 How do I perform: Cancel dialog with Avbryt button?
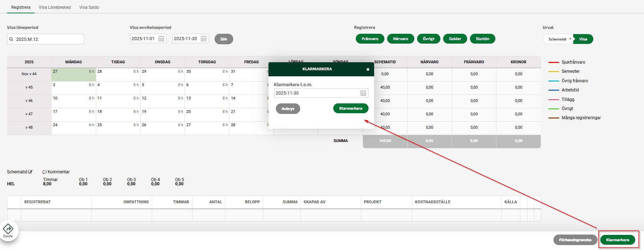(288, 109)
